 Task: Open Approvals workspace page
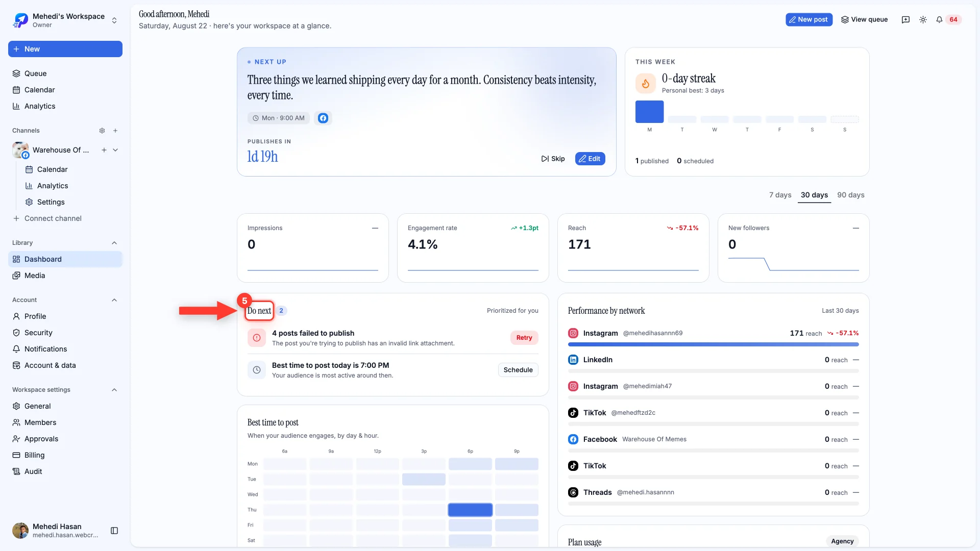65,439
